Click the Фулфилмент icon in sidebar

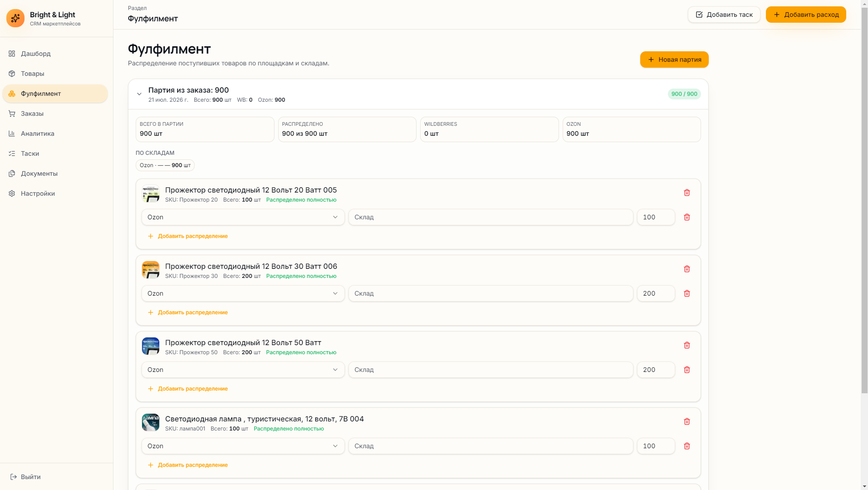pos(12,94)
